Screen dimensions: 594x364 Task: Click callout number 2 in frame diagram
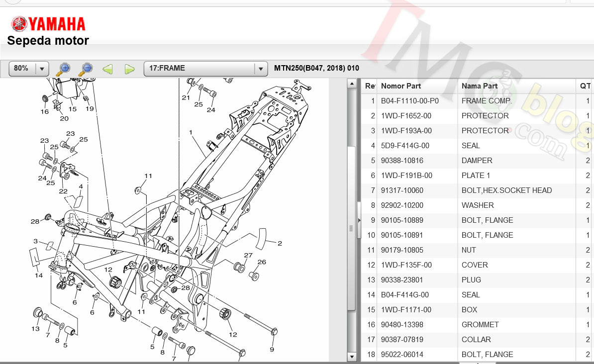(x=280, y=243)
